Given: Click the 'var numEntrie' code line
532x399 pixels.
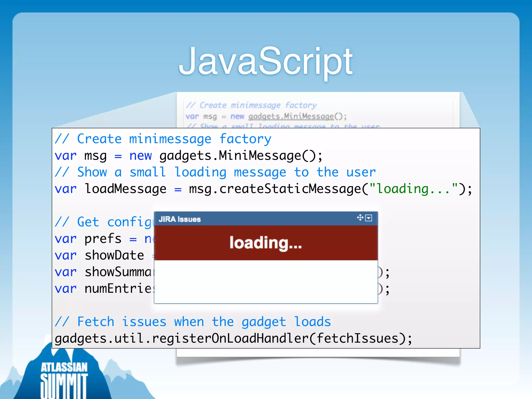Looking at the screenshot, I should point(104,289).
